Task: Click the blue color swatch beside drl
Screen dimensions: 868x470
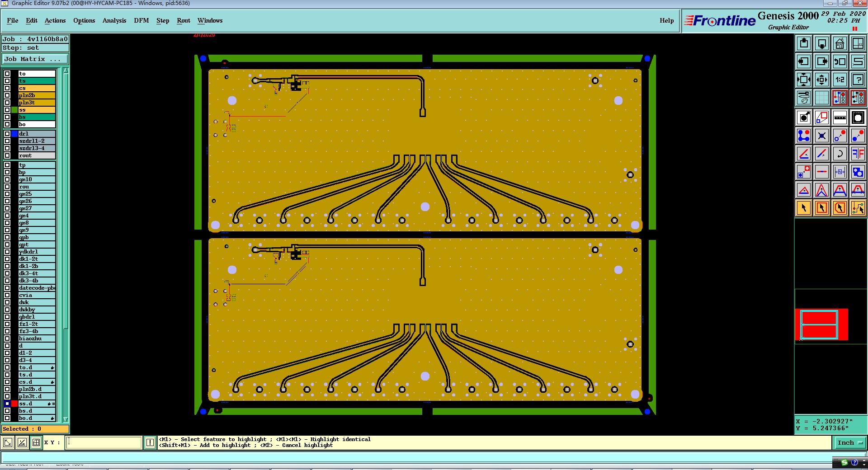Action: tap(14, 134)
